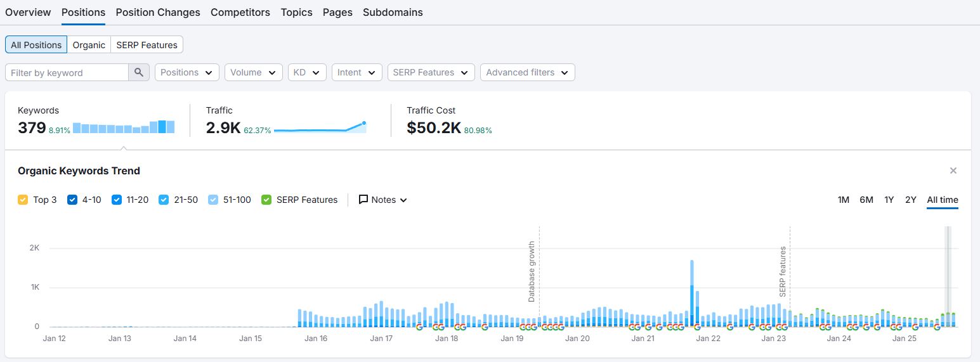980x362 pixels.
Task: Set chart range to 6M
Action: 866,200
